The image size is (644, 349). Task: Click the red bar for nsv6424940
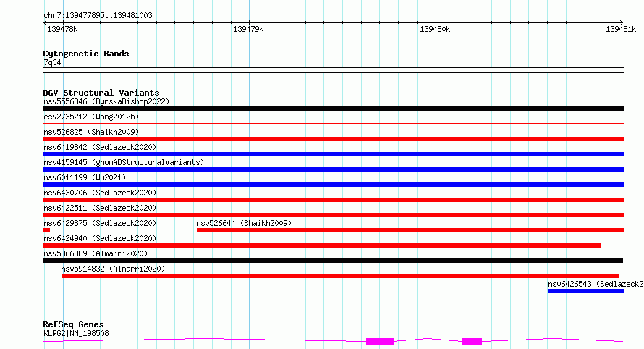click(321, 245)
